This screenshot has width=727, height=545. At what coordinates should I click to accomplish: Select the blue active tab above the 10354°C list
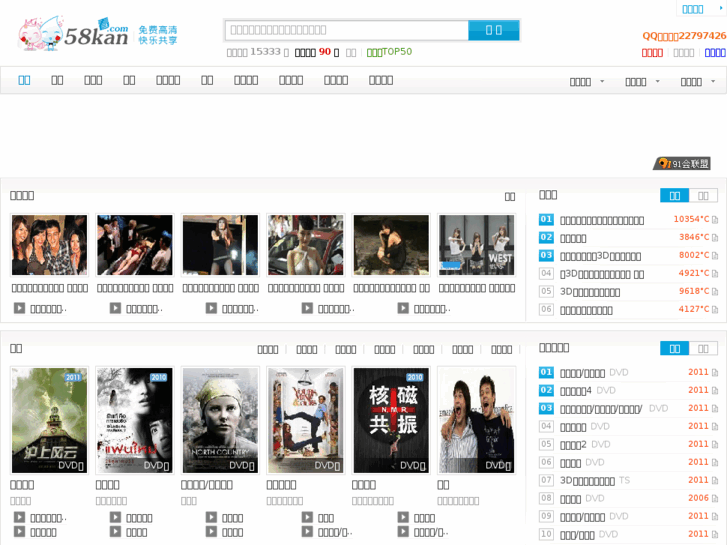tap(675, 195)
